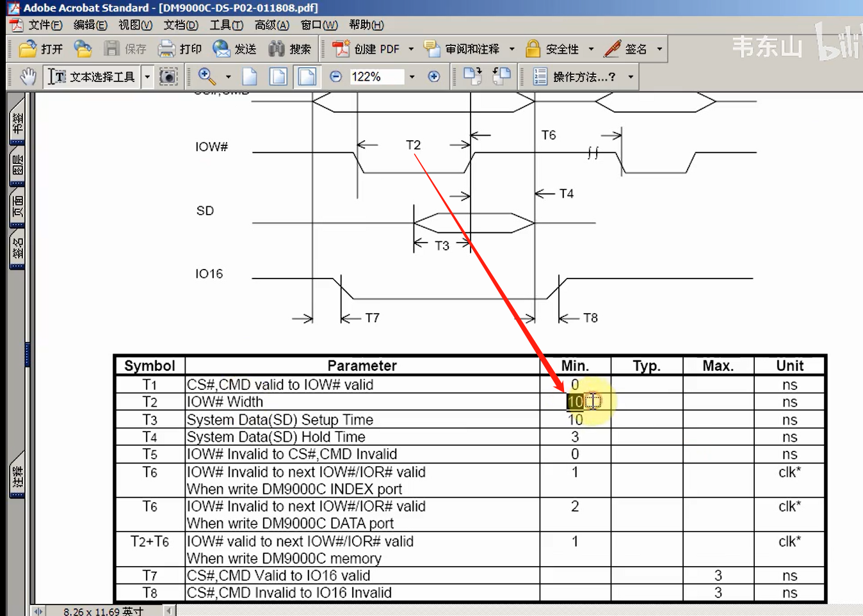Select the Snapshot camera tool
863x616 pixels.
click(168, 77)
